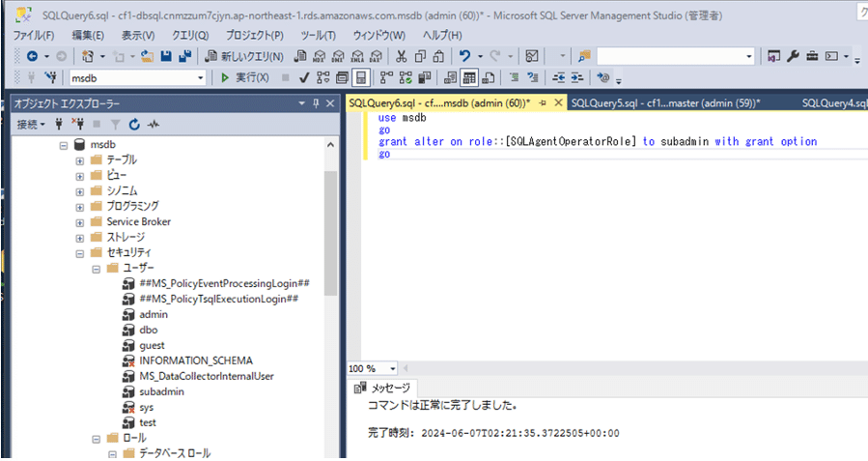Image resolution: width=868 pixels, height=461 pixels.
Task: Open the ファイル(F) menu
Action: coord(34,36)
